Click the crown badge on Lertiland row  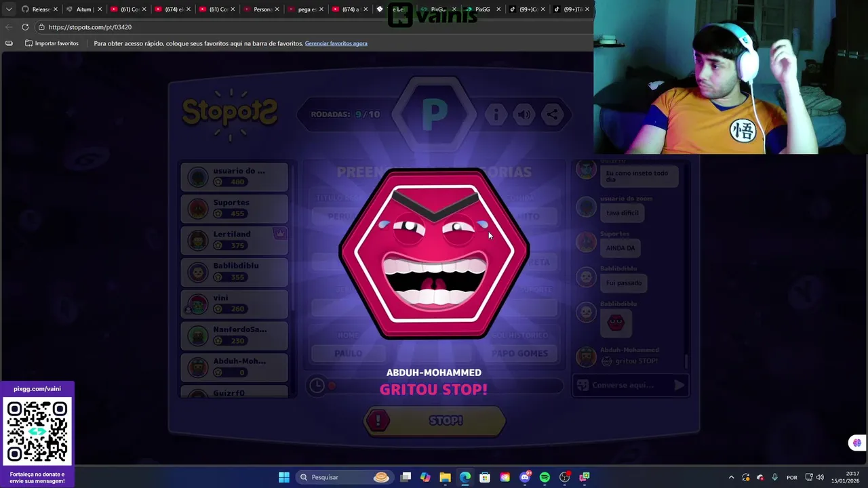pos(279,233)
